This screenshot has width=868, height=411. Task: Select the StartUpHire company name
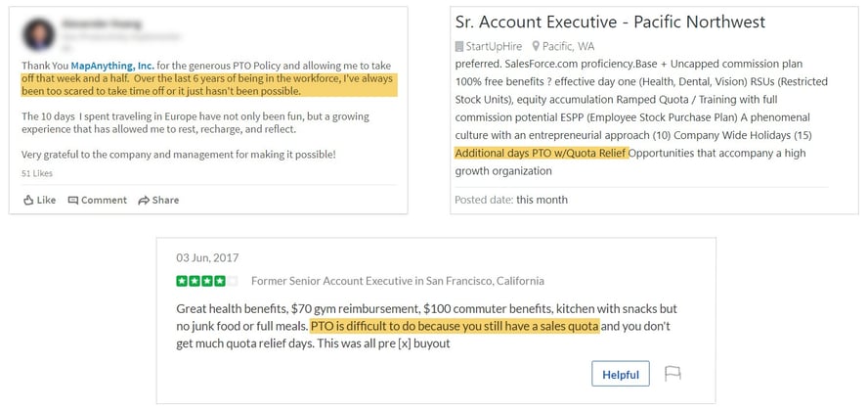tap(498, 46)
